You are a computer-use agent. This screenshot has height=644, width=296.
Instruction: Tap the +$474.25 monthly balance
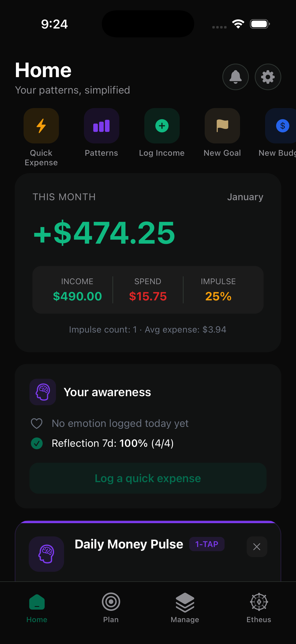(x=104, y=233)
